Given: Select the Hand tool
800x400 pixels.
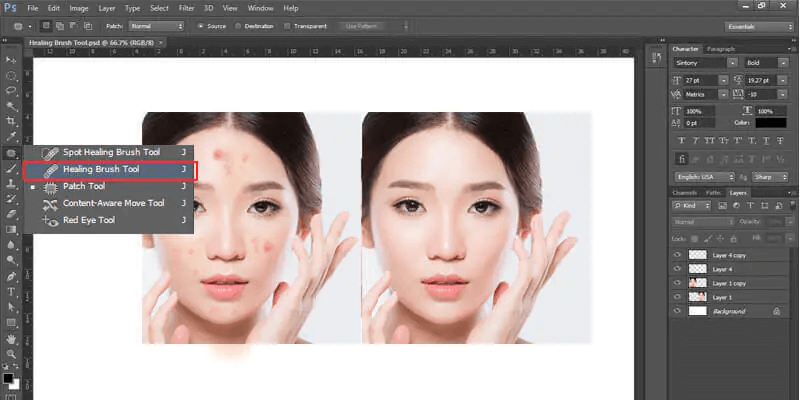Looking at the screenshot, I should [x=11, y=339].
